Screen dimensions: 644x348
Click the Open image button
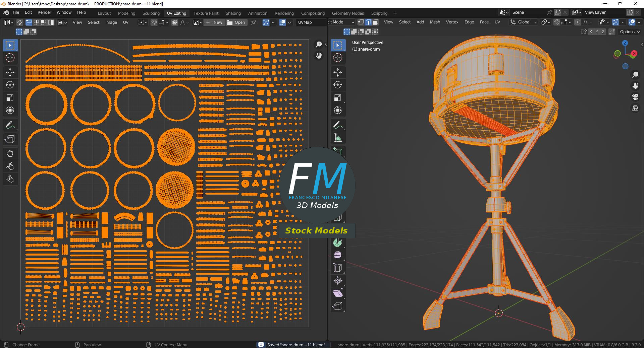(x=236, y=22)
